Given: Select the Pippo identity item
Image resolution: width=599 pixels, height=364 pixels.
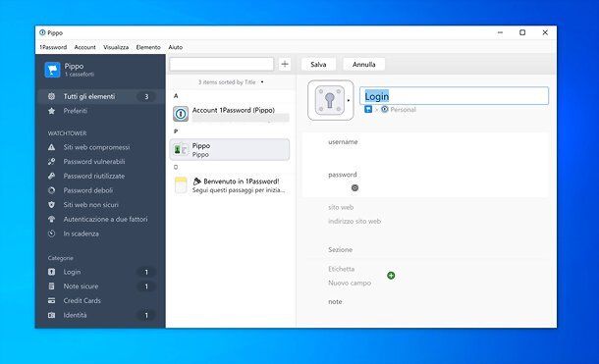Looking at the screenshot, I should pos(230,149).
